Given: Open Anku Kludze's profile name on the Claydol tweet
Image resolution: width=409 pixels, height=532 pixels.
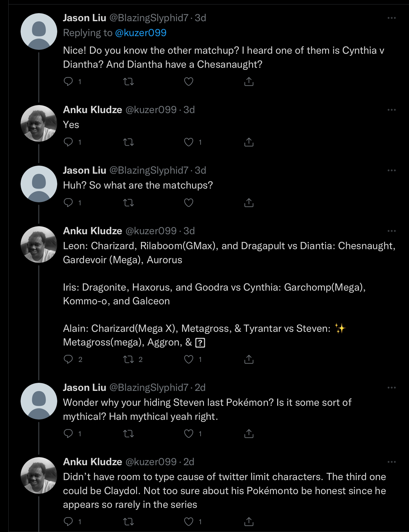Looking at the screenshot, I should [92, 462].
